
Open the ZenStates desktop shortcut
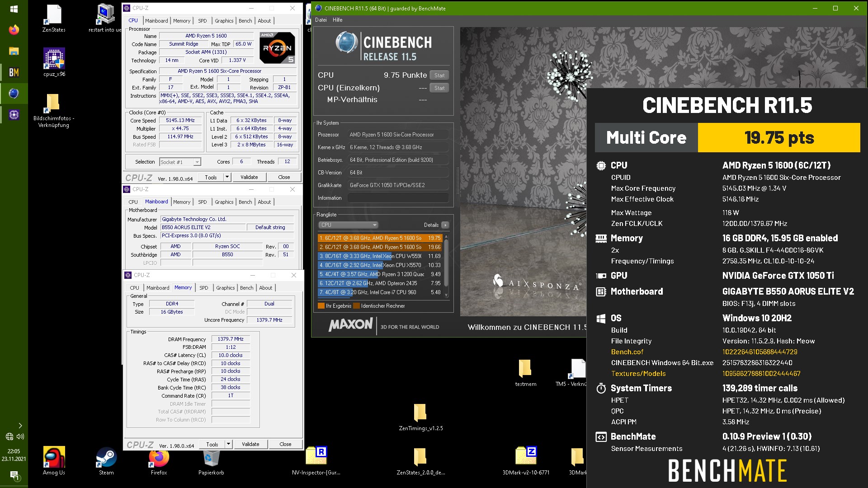(54, 19)
